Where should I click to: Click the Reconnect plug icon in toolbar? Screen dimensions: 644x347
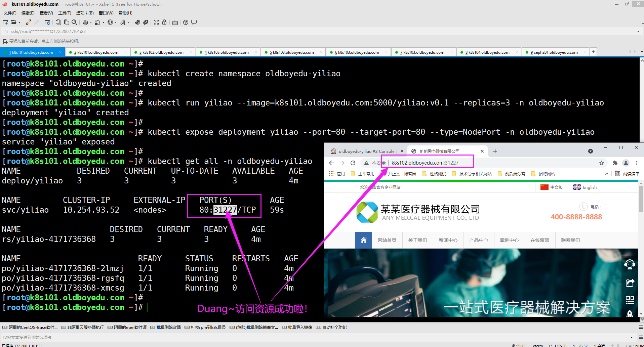(28, 22)
